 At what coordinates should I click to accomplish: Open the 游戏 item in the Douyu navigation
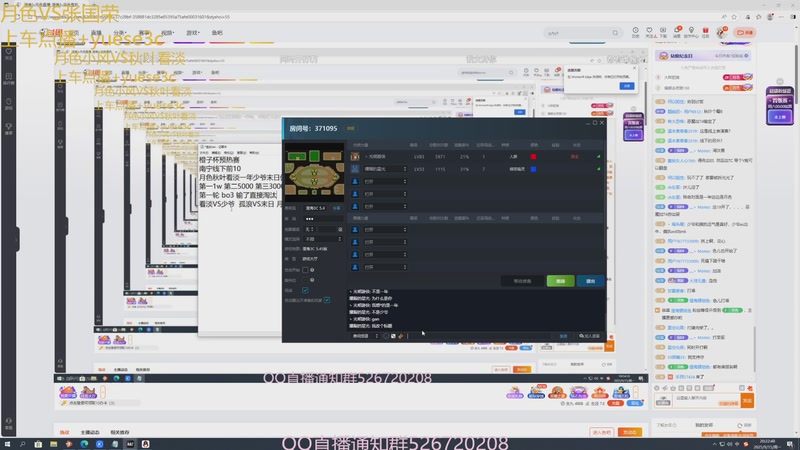[192, 33]
